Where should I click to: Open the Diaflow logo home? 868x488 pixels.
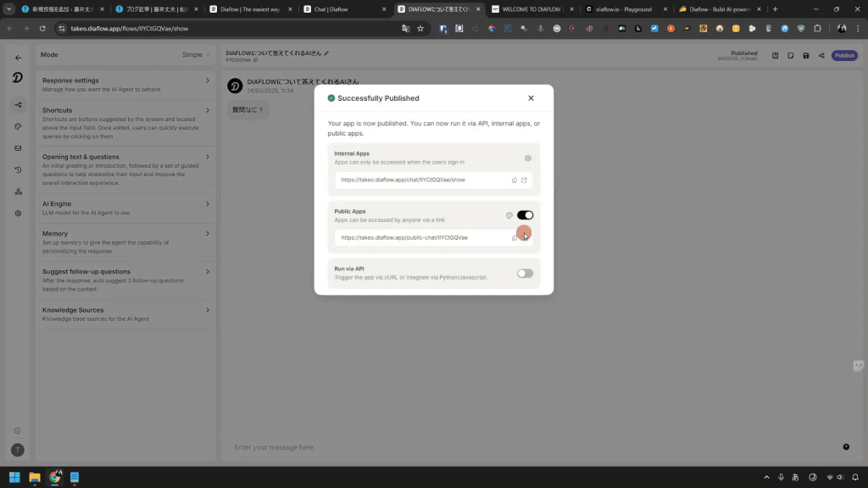coord(18,77)
